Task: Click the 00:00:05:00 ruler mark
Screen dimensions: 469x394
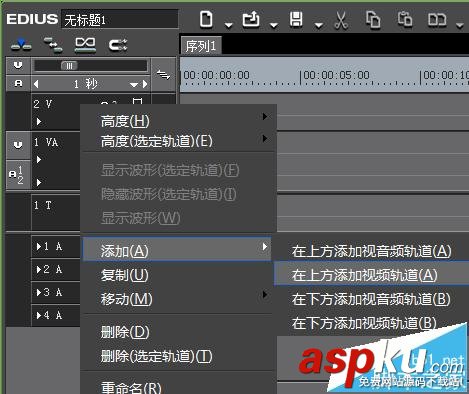Action: pyautogui.click(x=336, y=75)
